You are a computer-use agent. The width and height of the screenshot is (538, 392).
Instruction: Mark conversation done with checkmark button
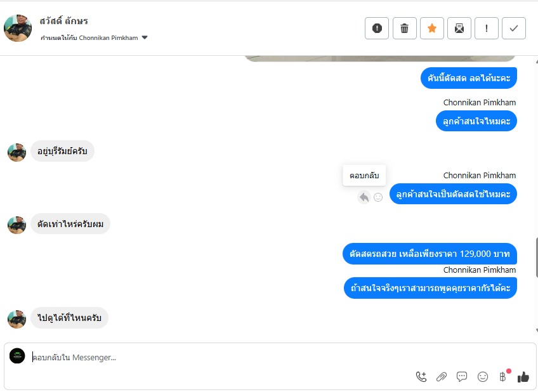click(514, 28)
